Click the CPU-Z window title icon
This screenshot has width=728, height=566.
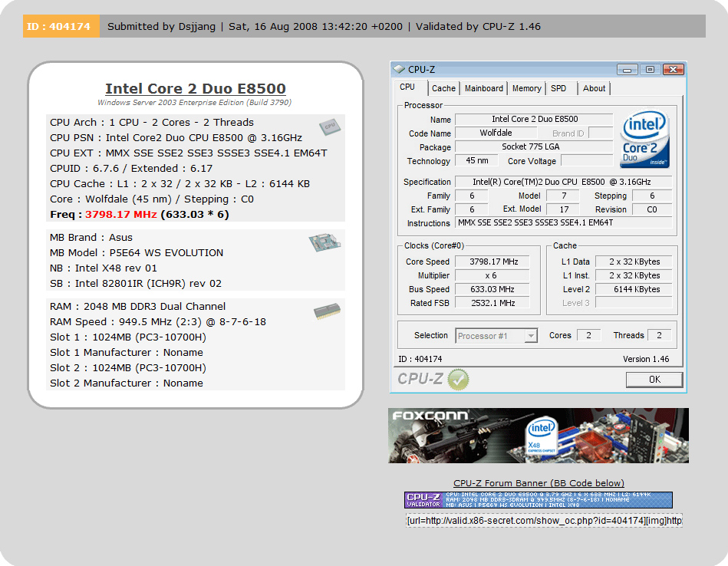(399, 69)
